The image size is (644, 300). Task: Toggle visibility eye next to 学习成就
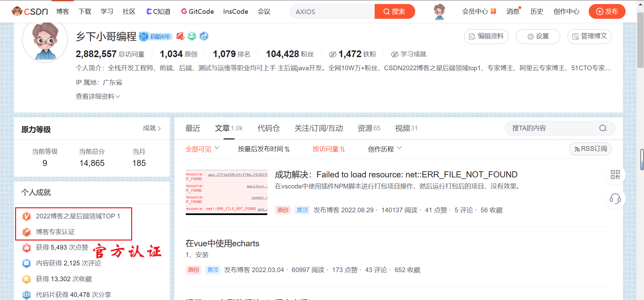395,54
